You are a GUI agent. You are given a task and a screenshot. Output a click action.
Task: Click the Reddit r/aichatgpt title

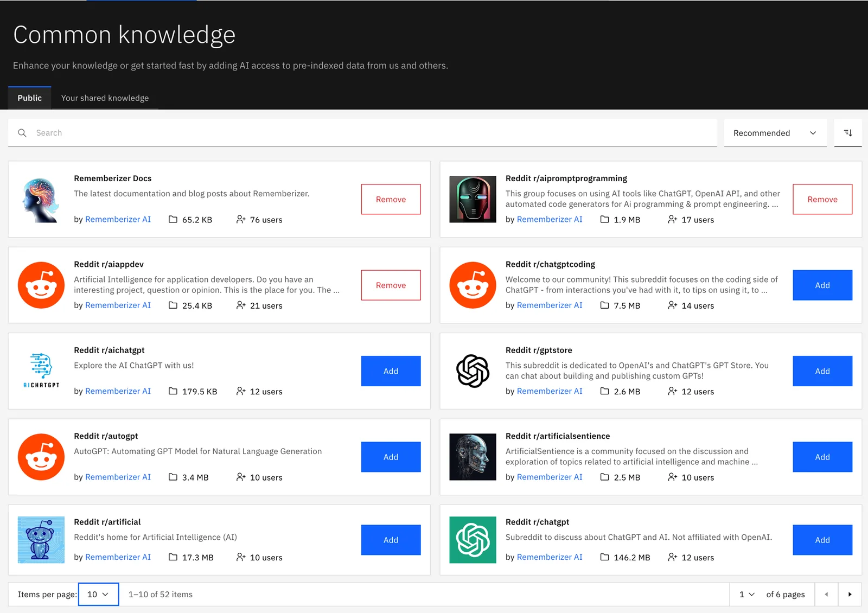109,350
